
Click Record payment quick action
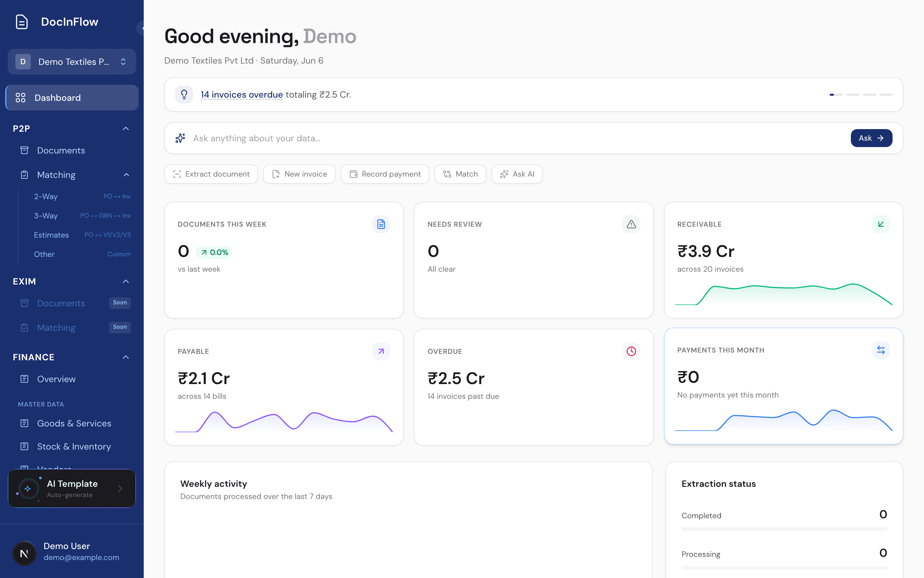point(385,174)
